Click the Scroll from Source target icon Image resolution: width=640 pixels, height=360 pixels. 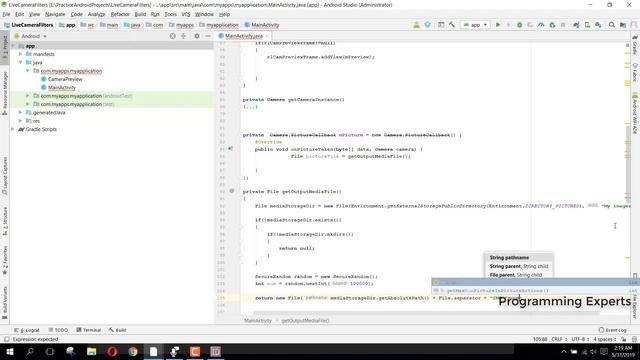pyautogui.click(x=173, y=36)
